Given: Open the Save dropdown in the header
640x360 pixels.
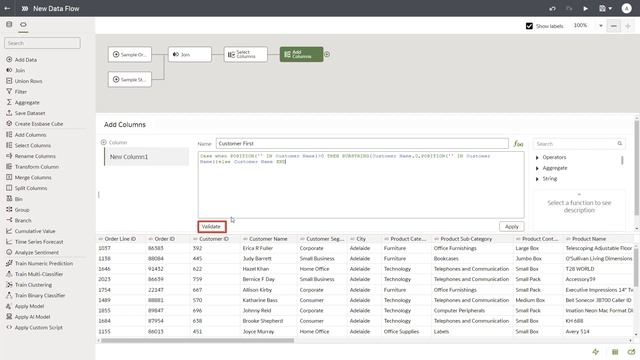Looking at the screenshot, I should [x=605, y=9].
